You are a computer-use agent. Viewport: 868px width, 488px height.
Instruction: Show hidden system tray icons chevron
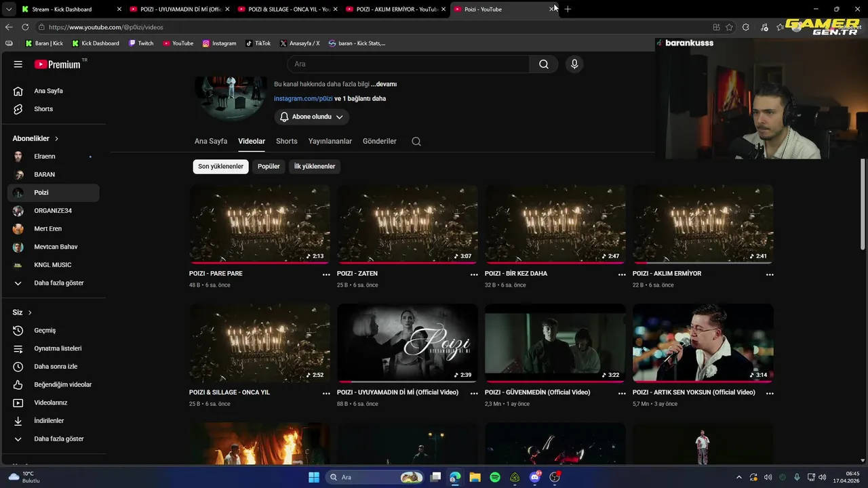[x=739, y=477]
